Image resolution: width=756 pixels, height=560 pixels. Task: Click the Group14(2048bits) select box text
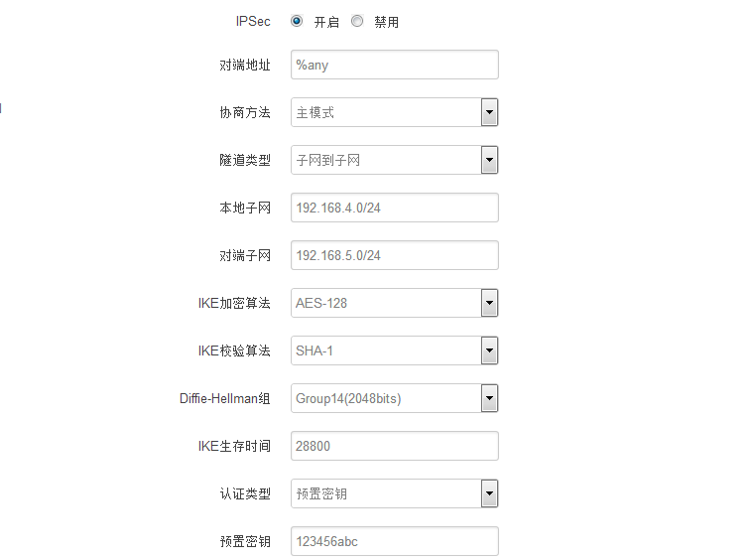[348, 398]
